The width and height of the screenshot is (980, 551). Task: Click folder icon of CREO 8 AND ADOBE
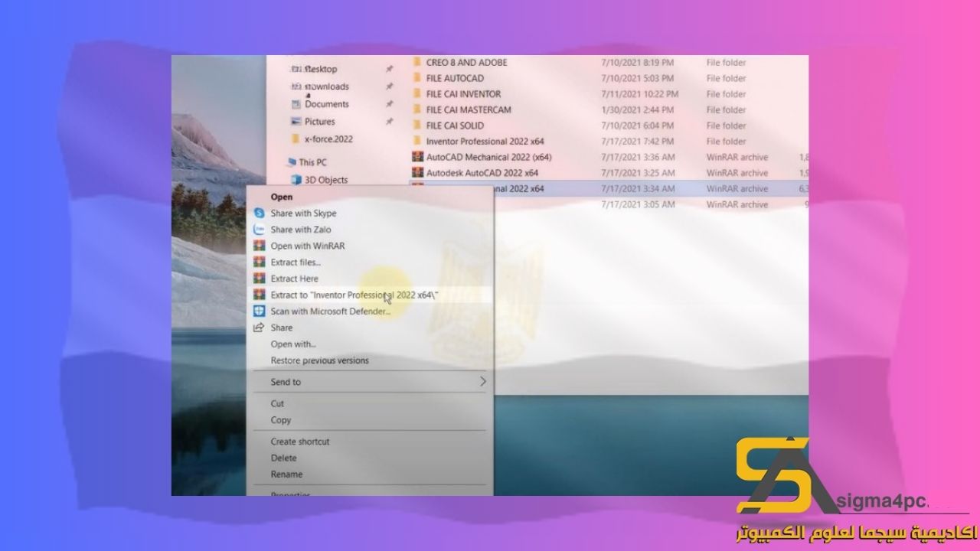click(x=417, y=63)
